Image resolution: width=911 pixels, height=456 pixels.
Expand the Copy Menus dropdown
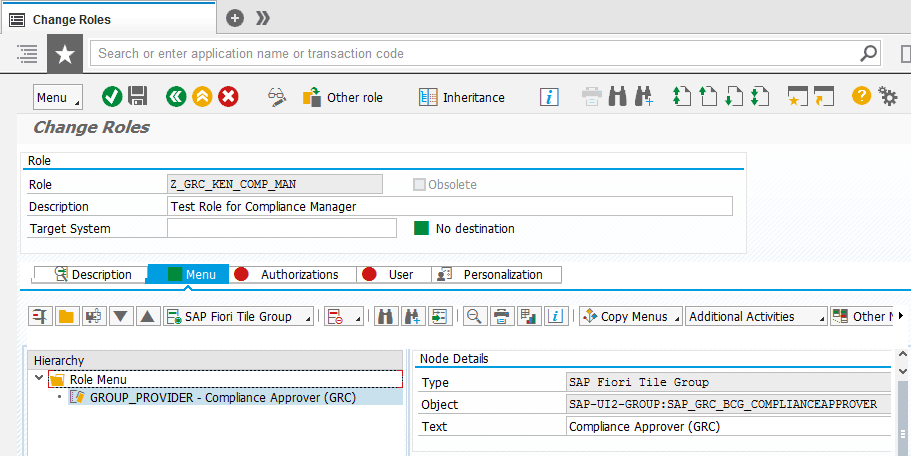click(631, 316)
